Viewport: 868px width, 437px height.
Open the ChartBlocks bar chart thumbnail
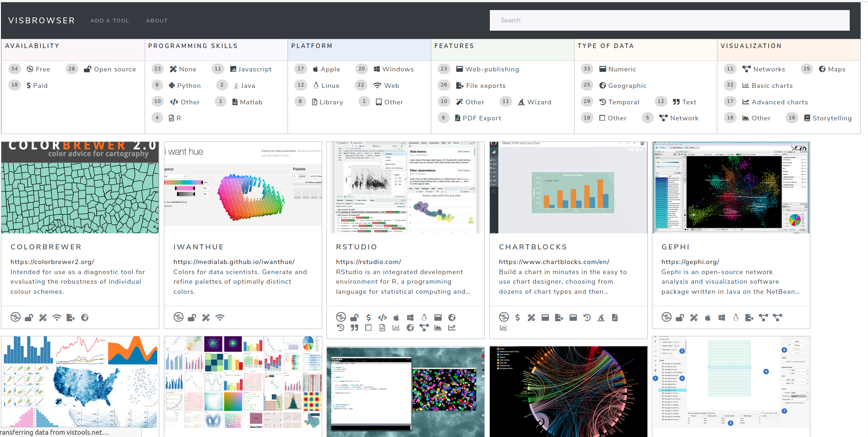coord(569,188)
